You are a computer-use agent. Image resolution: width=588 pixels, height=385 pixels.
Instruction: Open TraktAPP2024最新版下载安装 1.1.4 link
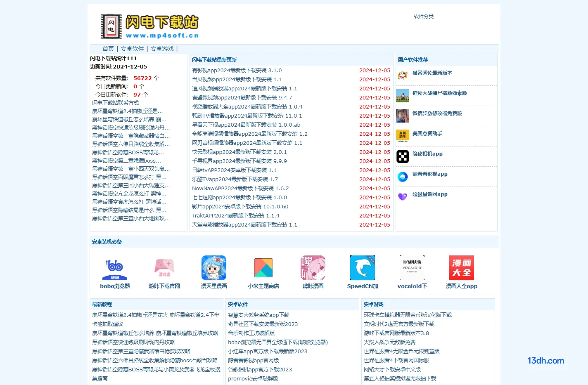(x=236, y=216)
